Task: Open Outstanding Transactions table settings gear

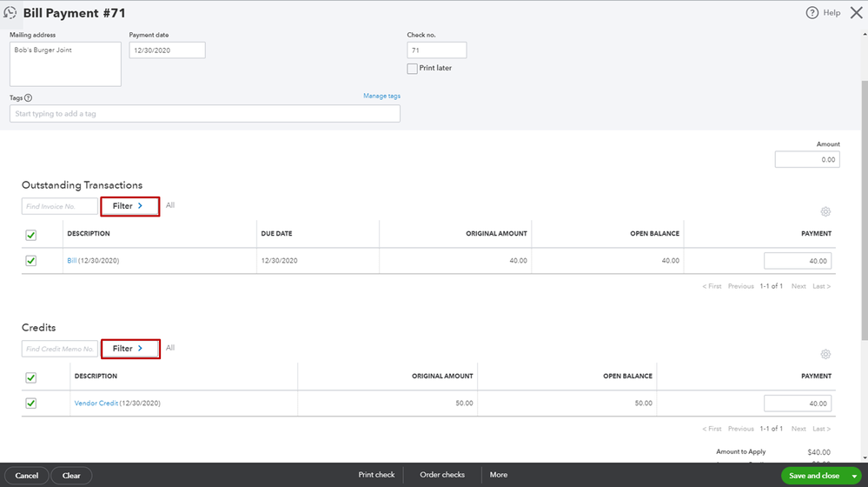Action: pyautogui.click(x=825, y=211)
